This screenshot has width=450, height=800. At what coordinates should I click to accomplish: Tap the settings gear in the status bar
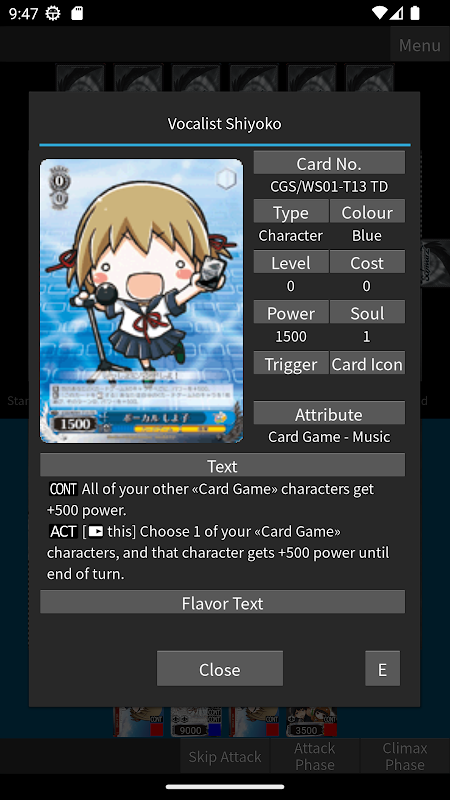[x=53, y=13]
